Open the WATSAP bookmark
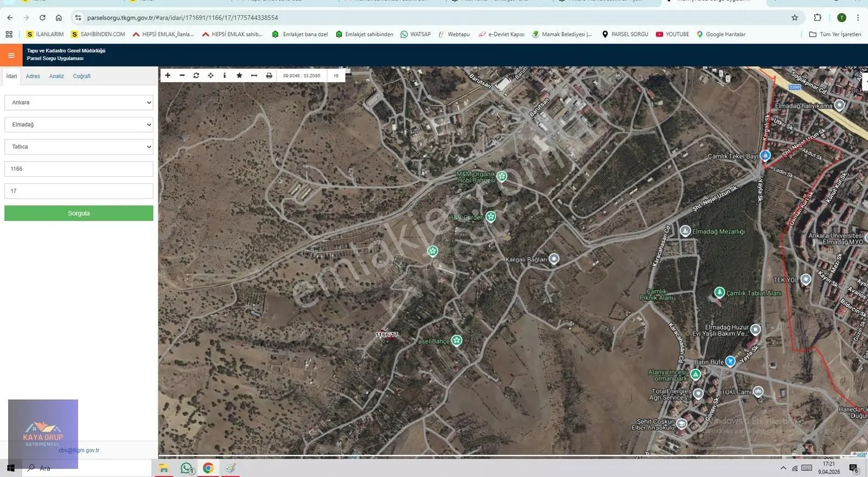 pos(416,34)
